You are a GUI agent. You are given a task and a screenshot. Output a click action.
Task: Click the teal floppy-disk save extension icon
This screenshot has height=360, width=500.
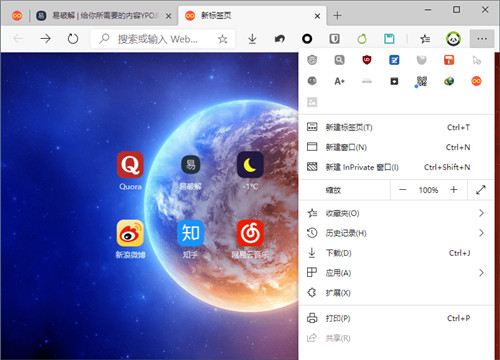[389, 39]
